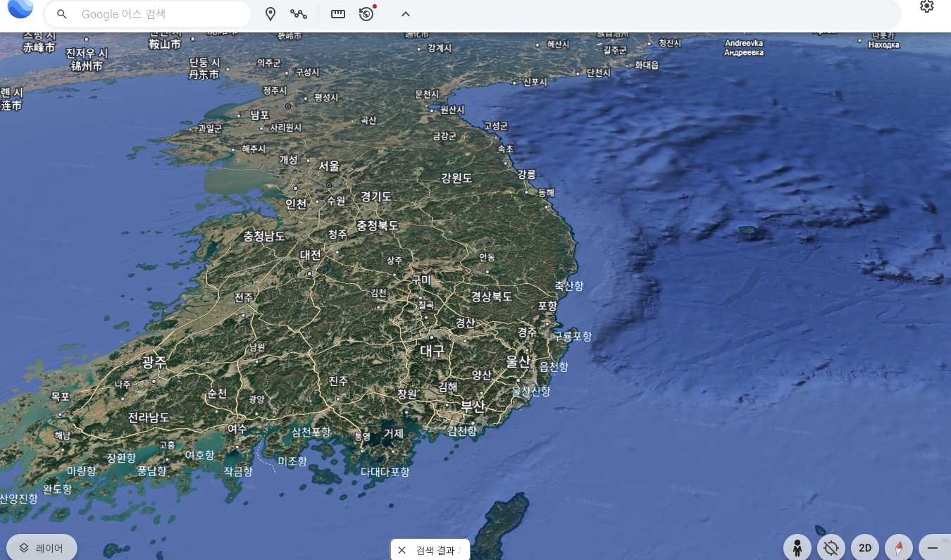Viewport: 951px width, 560px height.
Task: Click the 전라남도 province label
Action: 149,417
